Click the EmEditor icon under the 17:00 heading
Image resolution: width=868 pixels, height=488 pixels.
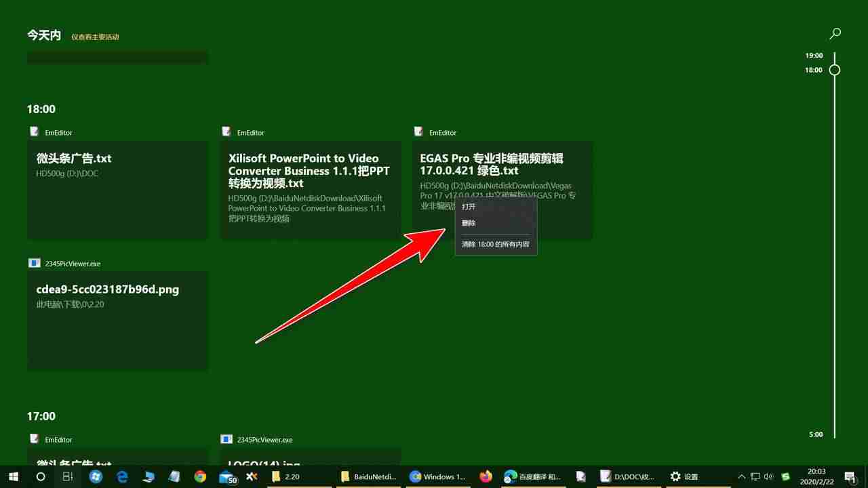pyautogui.click(x=35, y=439)
